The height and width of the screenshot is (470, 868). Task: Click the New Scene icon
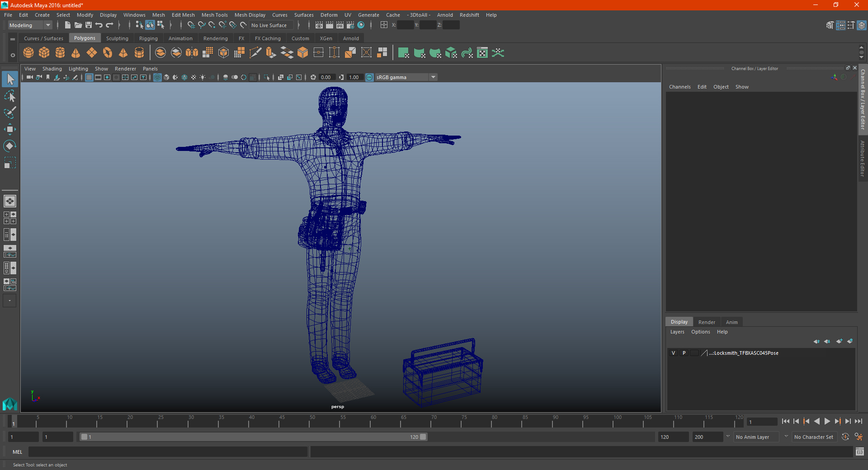(x=67, y=25)
